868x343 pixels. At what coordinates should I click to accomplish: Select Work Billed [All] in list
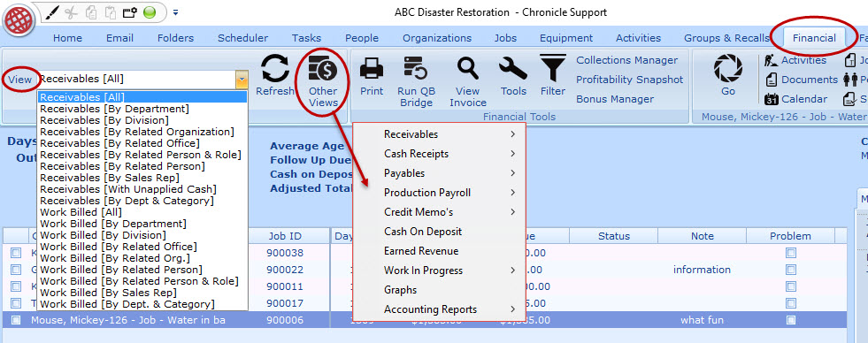[x=142, y=212]
